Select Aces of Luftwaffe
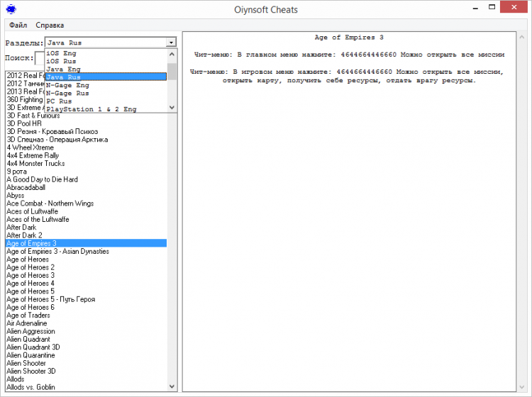This screenshot has width=532, height=397. pos(87,211)
